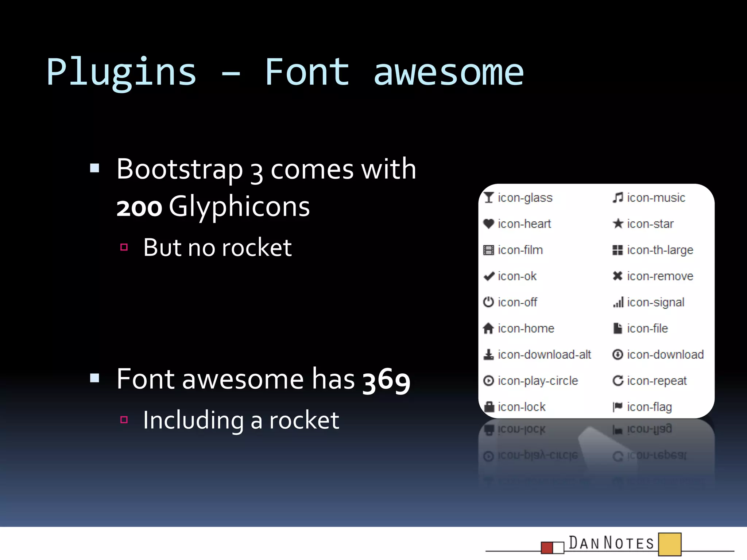
Task: Click the "icon-download" label text
Action: 665,355
